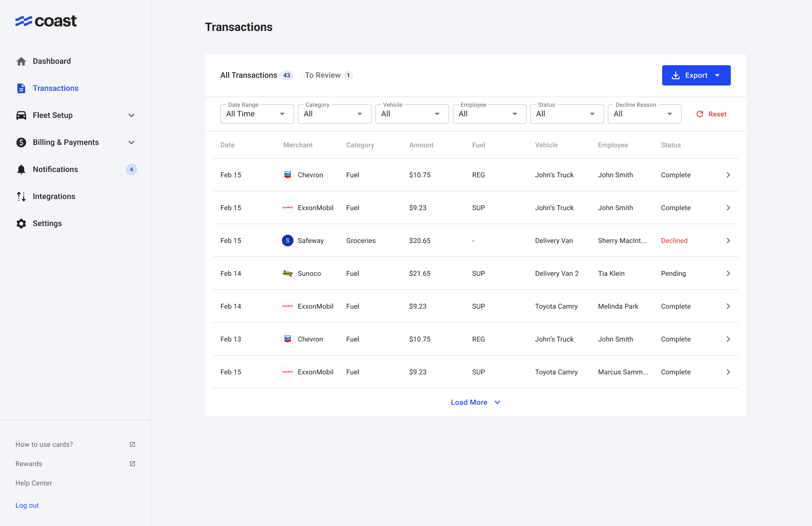Viewport: 812px width, 526px height.
Task: Click the Settings gear icon
Action: tap(21, 223)
